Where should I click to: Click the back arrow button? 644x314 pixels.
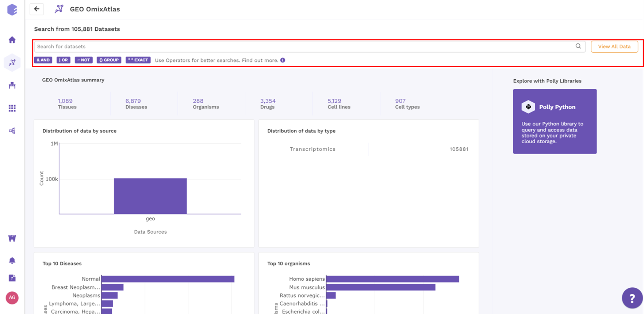(x=37, y=9)
